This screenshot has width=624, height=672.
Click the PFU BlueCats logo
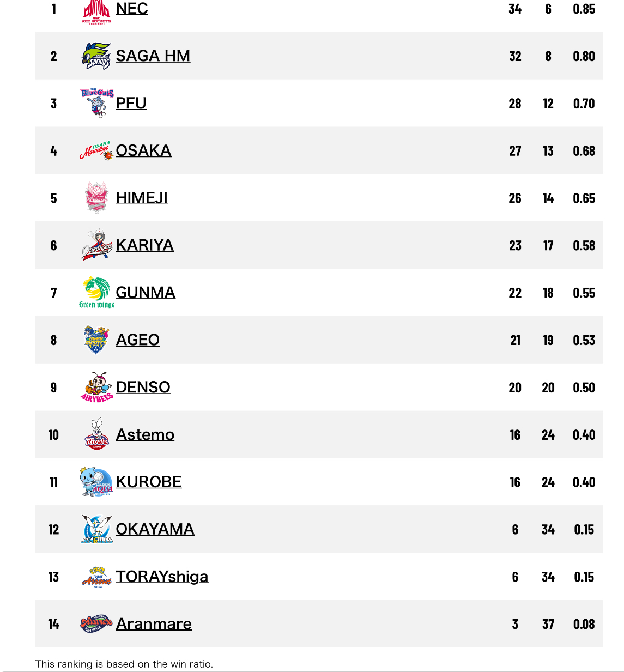(96, 103)
